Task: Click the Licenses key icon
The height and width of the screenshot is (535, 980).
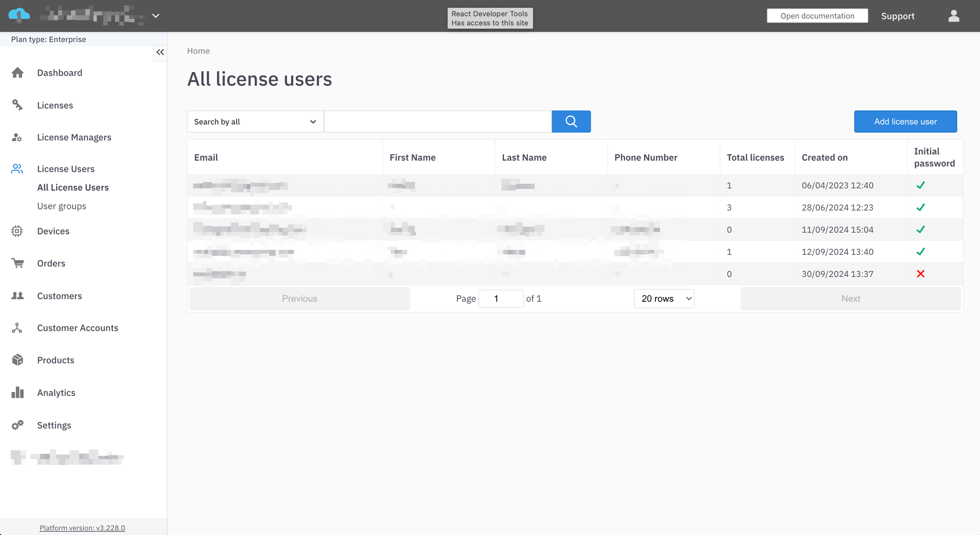Action: (17, 105)
